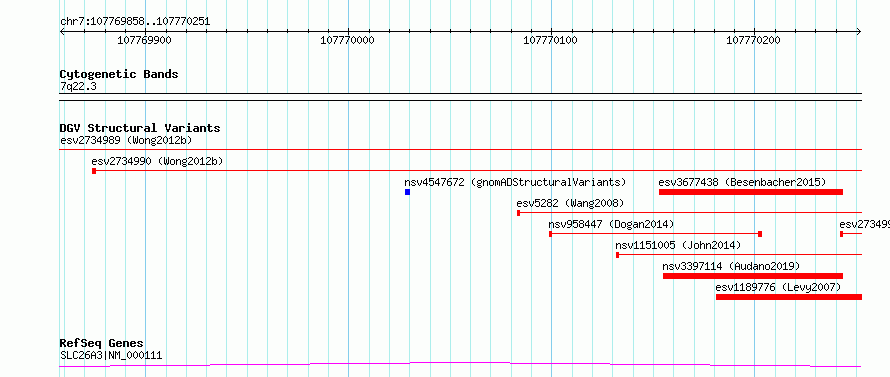Viewport: 890px width, 377px height.
Task: Click the thick red esv3677438 bar
Action: pos(751,192)
